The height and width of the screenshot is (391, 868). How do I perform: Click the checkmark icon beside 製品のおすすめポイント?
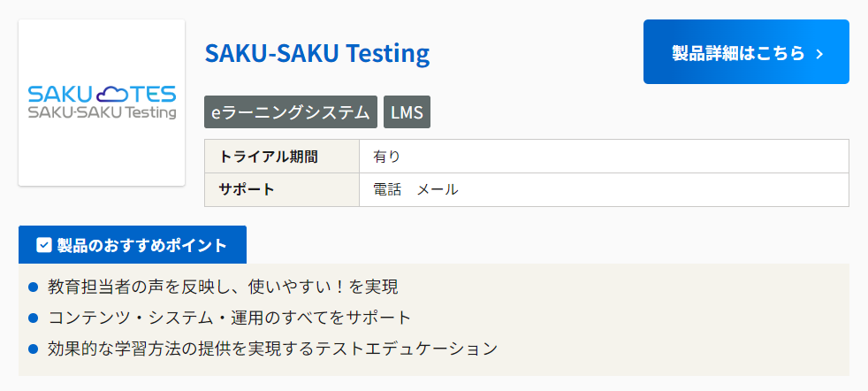click(x=44, y=245)
